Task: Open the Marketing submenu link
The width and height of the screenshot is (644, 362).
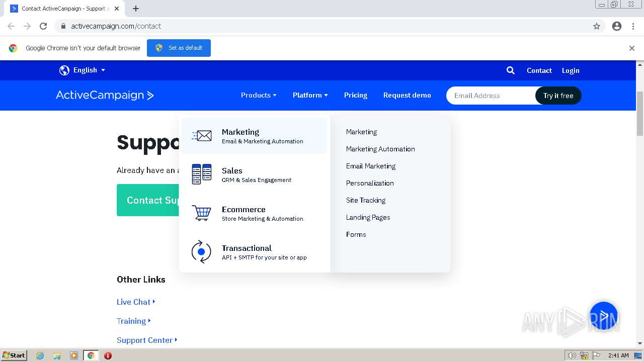Action: pos(361,132)
